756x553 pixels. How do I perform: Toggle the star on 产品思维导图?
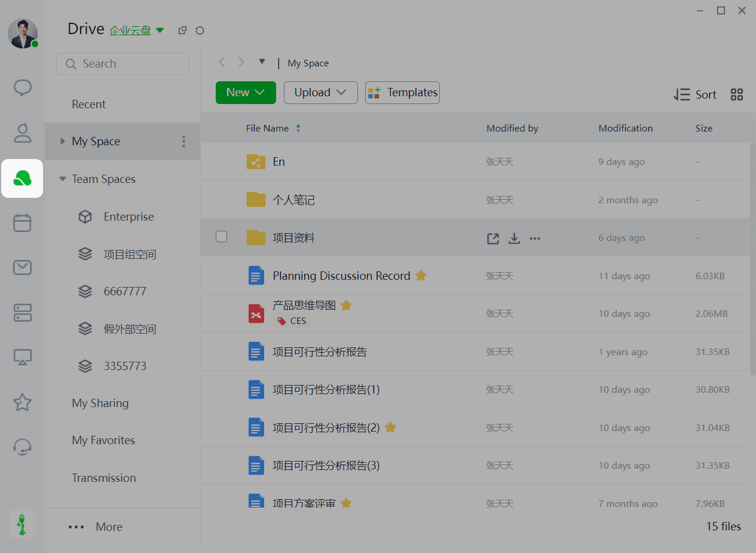coord(346,305)
